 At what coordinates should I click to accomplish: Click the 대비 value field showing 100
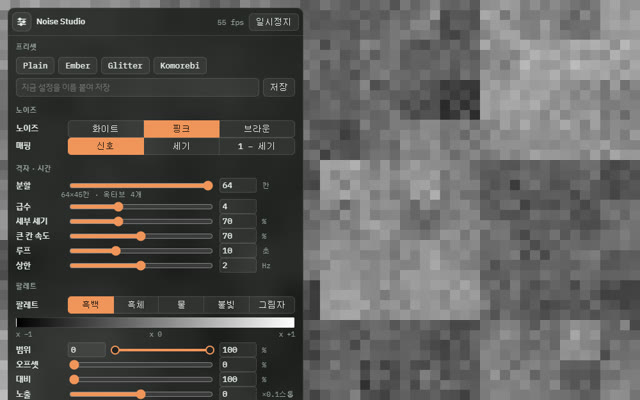click(x=238, y=379)
